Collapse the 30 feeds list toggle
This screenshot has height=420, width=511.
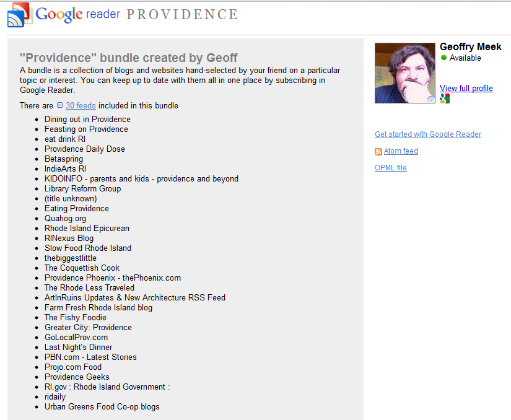click(x=59, y=106)
